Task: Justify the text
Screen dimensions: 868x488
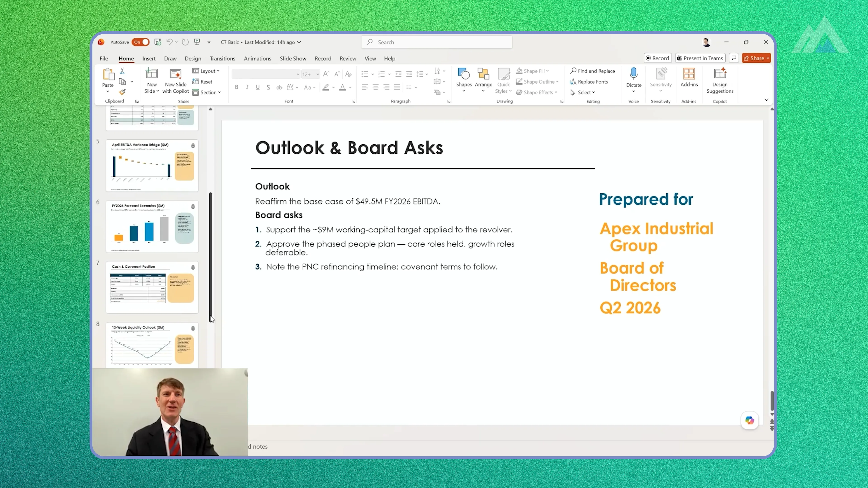Action: tap(397, 87)
